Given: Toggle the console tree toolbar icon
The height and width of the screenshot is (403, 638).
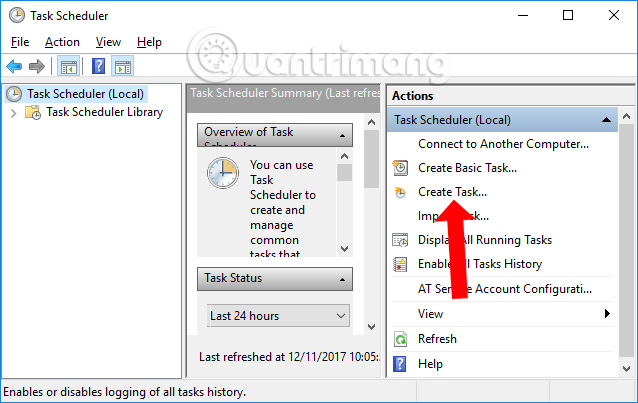Looking at the screenshot, I should 68,66.
